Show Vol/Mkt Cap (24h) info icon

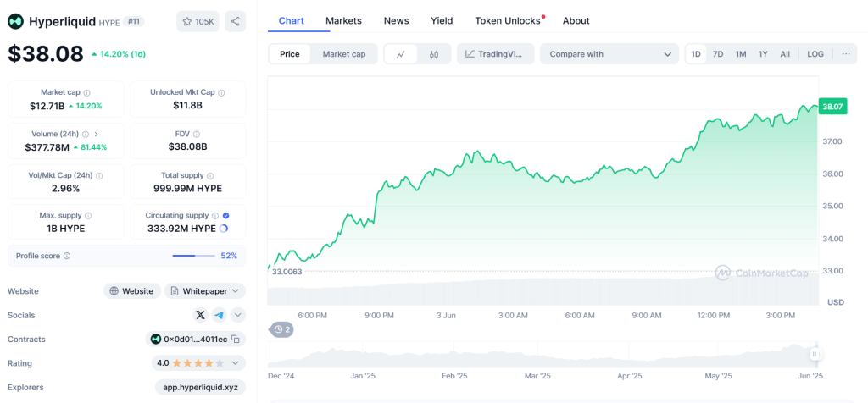click(99, 176)
